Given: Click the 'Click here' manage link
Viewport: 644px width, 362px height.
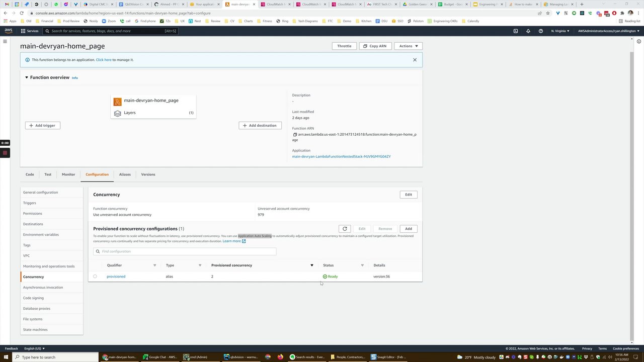Looking at the screenshot, I should coord(104,60).
